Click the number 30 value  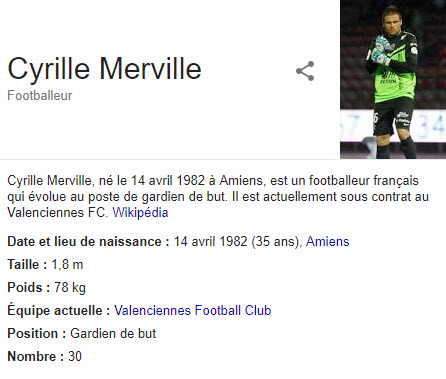pos(75,356)
